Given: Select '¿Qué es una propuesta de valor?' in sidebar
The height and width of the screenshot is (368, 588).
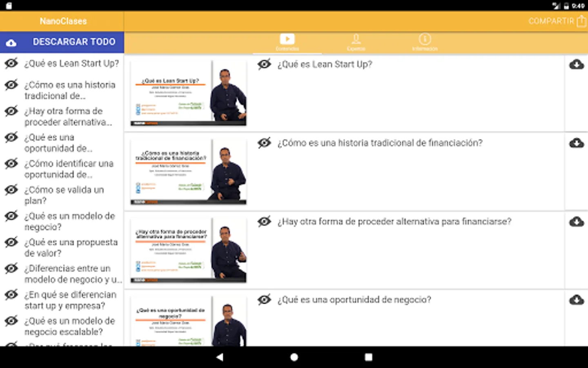Looking at the screenshot, I should click(71, 247).
